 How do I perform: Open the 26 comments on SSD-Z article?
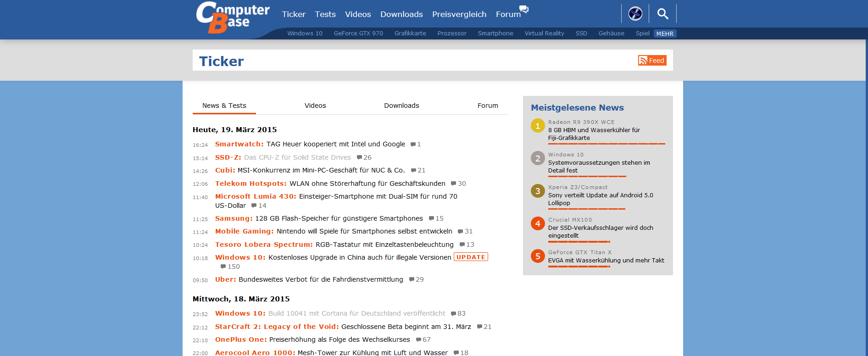(364, 157)
